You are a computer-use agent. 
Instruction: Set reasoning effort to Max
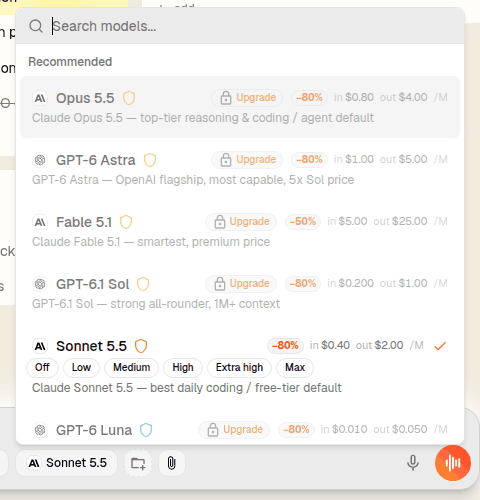pos(295,368)
